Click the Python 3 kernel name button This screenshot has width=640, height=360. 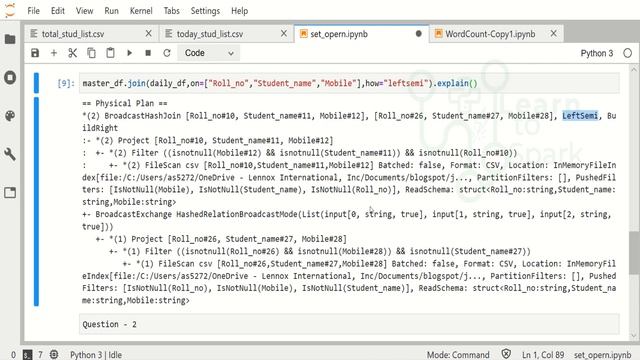(x=597, y=53)
